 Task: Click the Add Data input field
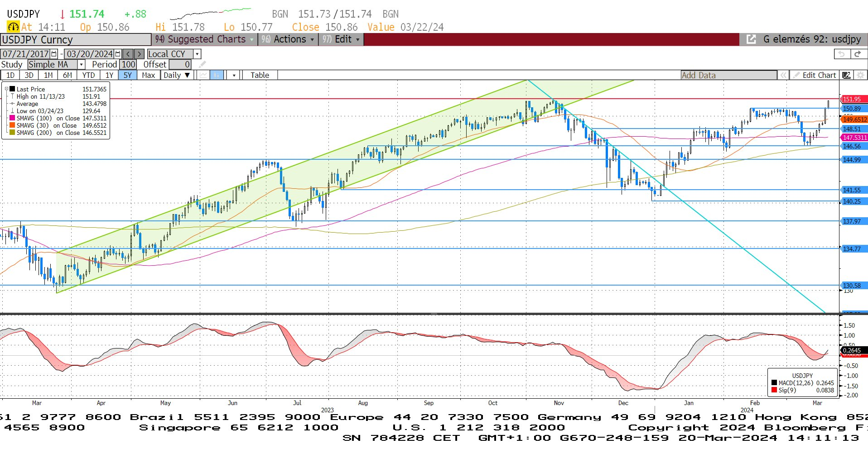tap(728, 75)
